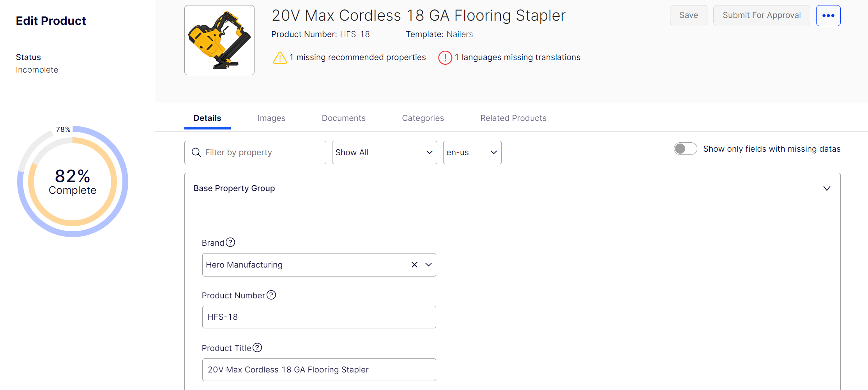This screenshot has height=390, width=868.
Task: Expand the Brand dropdown arrow
Action: point(428,265)
